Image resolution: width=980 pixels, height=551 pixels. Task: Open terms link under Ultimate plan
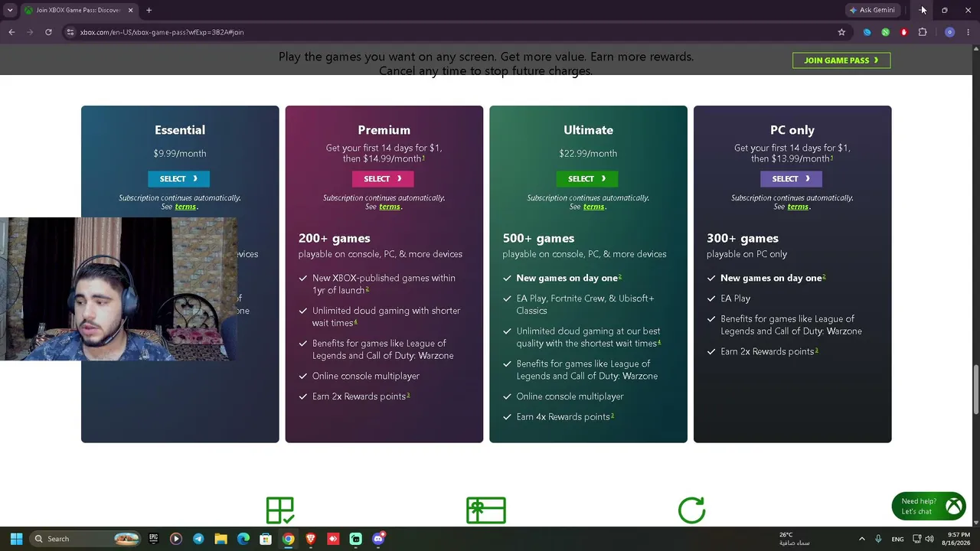593,207
